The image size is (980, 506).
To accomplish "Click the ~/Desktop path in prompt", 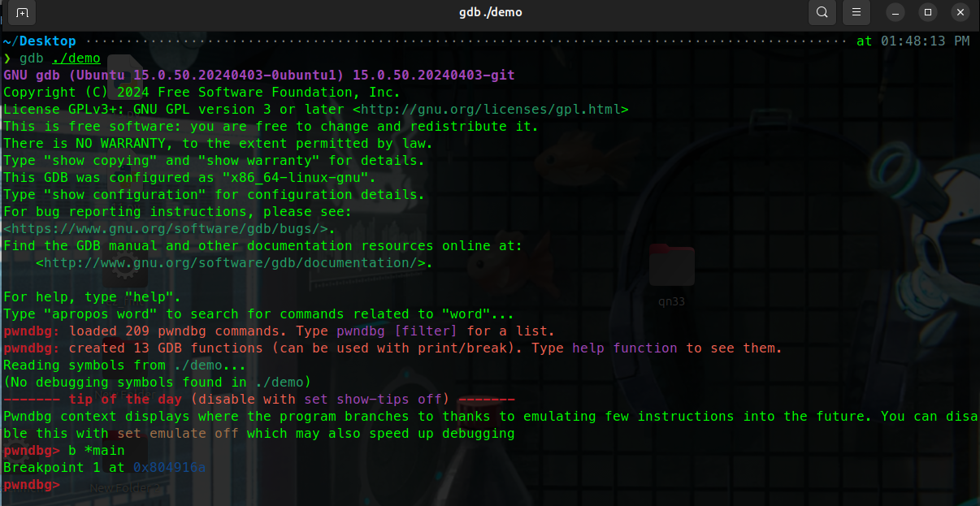I will pos(40,41).
